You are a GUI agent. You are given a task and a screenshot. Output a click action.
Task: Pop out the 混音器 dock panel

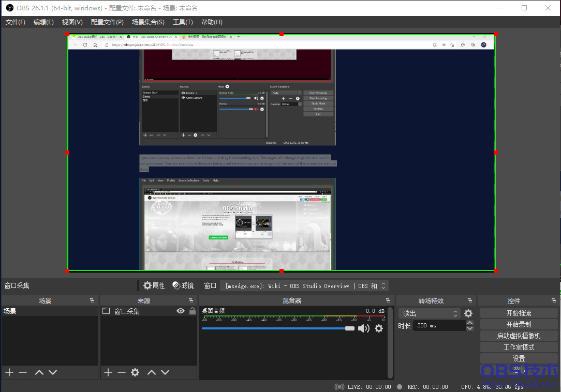(388, 300)
